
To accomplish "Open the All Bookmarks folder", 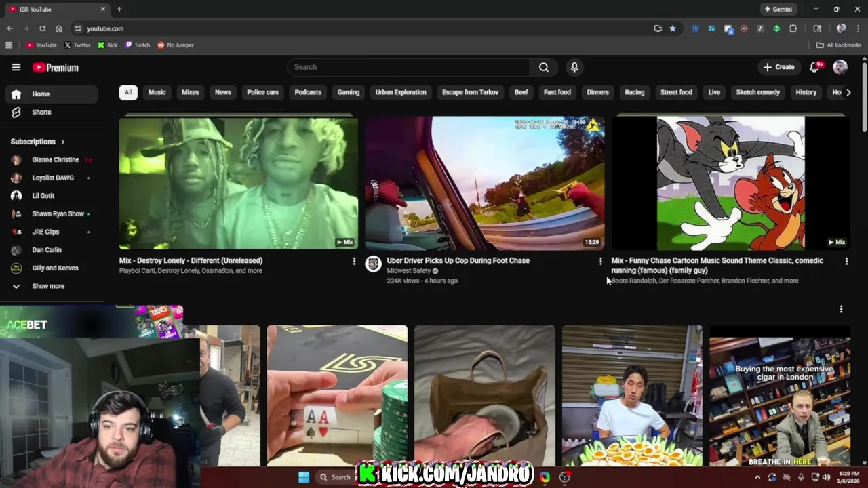I will 839,45.
